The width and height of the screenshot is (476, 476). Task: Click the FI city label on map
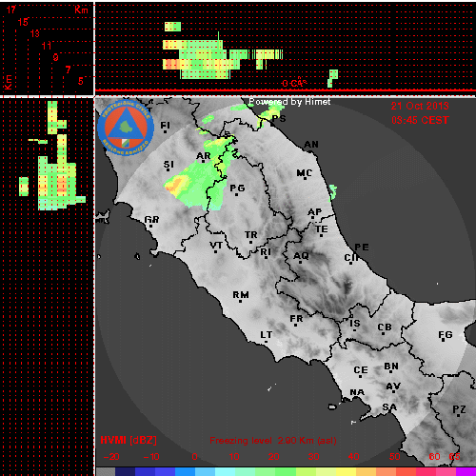(165, 126)
